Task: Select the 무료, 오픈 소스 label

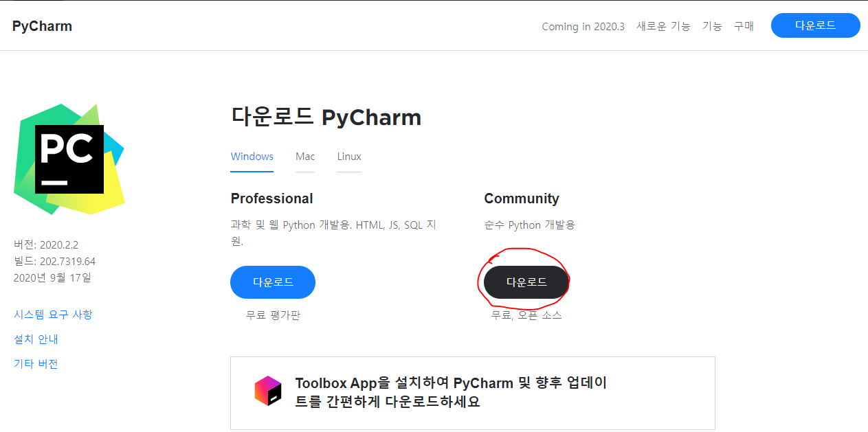Action: point(526,315)
